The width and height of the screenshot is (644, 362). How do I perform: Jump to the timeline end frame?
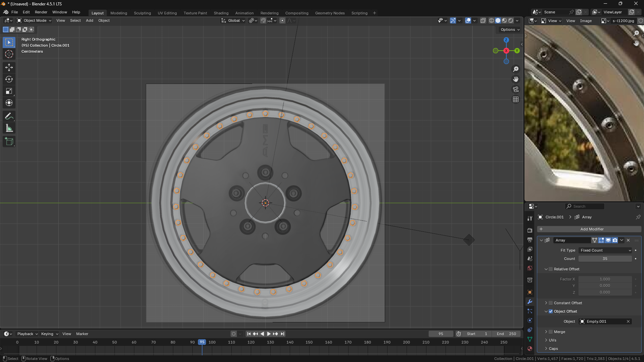tap(282, 334)
